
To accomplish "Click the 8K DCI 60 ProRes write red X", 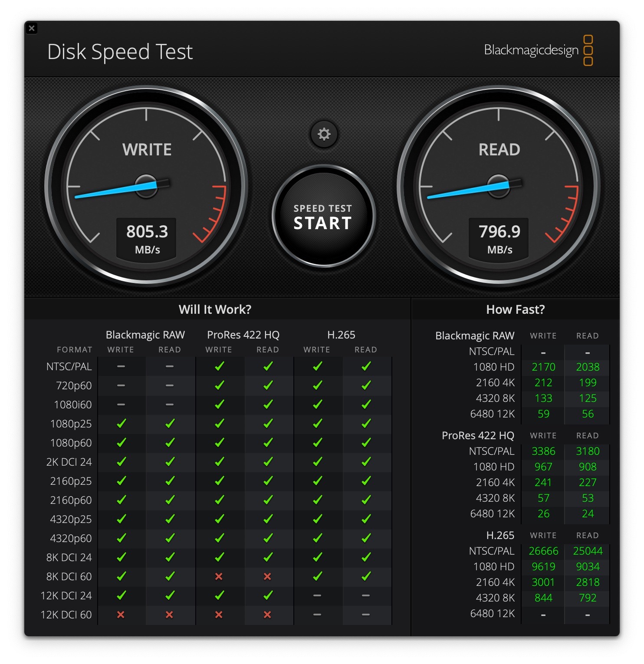I will pyautogui.click(x=219, y=576).
